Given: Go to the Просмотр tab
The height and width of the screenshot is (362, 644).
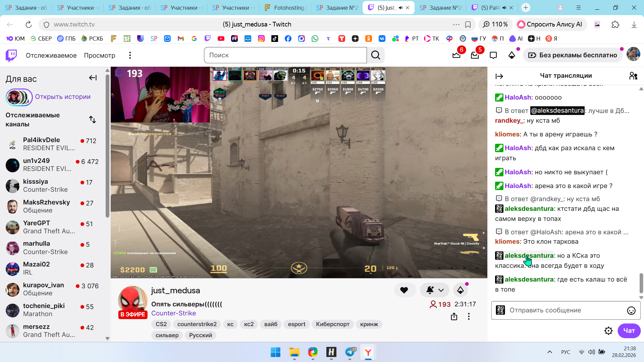Looking at the screenshot, I should pos(99,55).
